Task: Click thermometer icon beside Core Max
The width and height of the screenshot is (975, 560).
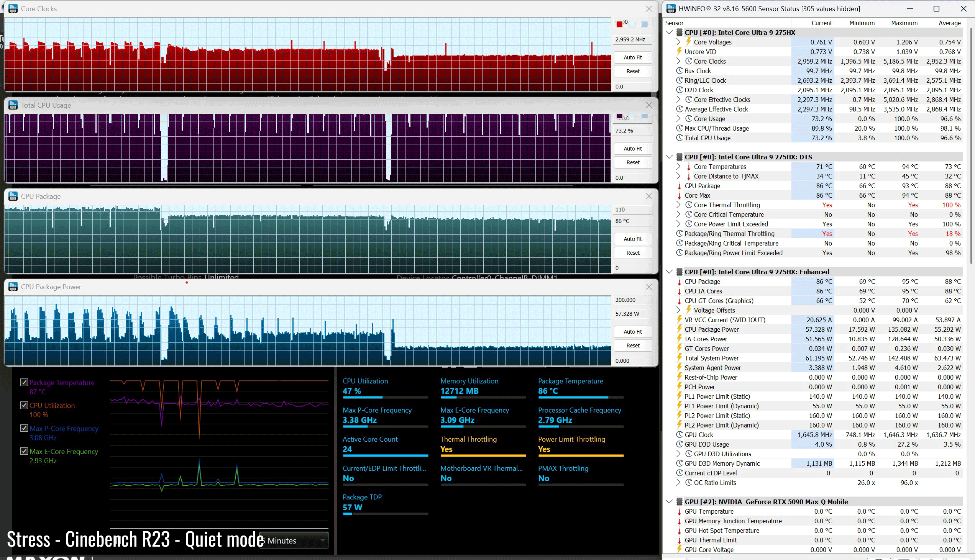Action: [x=679, y=195]
